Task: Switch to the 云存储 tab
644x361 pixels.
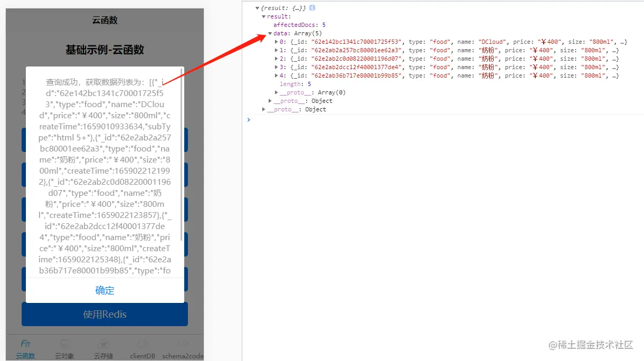Action: pyautogui.click(x=103, y=349)
